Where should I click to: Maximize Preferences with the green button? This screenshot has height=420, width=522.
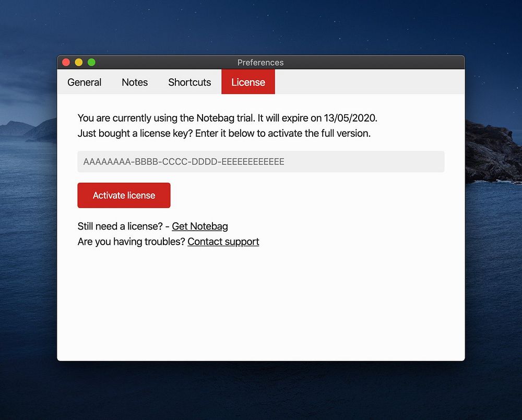point(91,62)
